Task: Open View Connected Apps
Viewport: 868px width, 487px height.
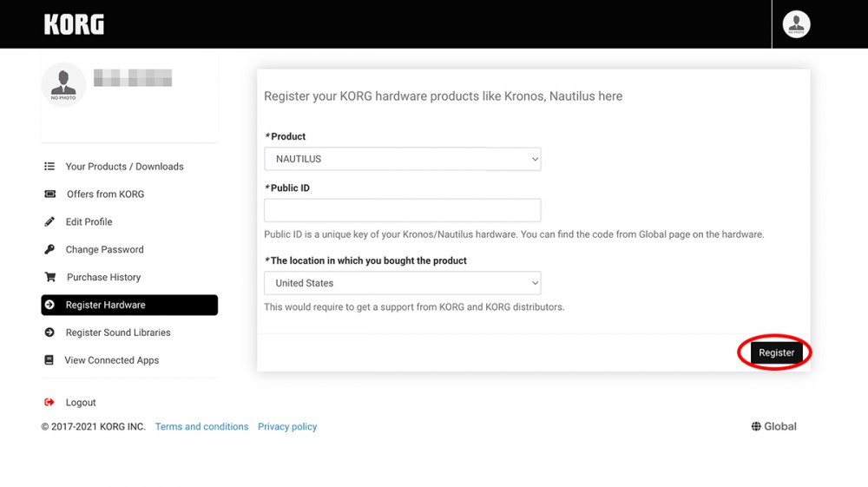Action: coord(111,360)
